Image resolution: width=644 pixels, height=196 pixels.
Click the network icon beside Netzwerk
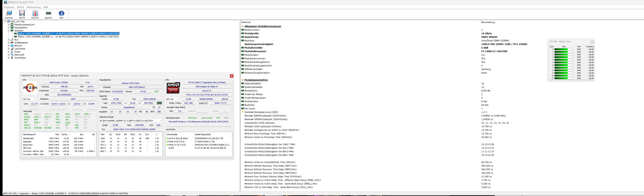[12, 55]
